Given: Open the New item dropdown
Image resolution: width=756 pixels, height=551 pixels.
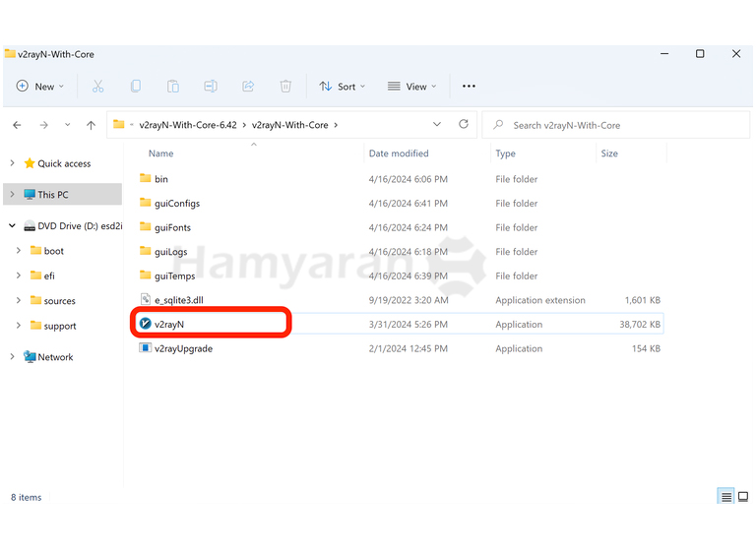Looking at the screenshot, I should [x=40, y=87].
